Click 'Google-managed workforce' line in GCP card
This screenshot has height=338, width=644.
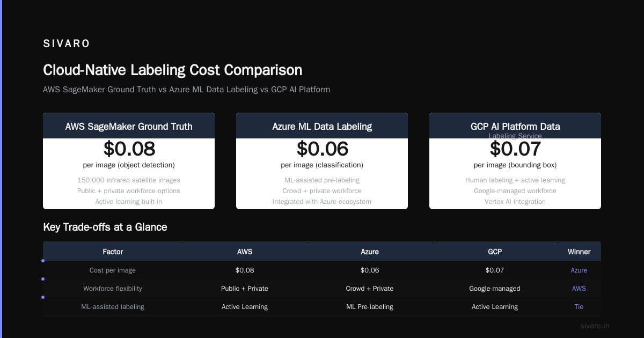click(515, 191)
